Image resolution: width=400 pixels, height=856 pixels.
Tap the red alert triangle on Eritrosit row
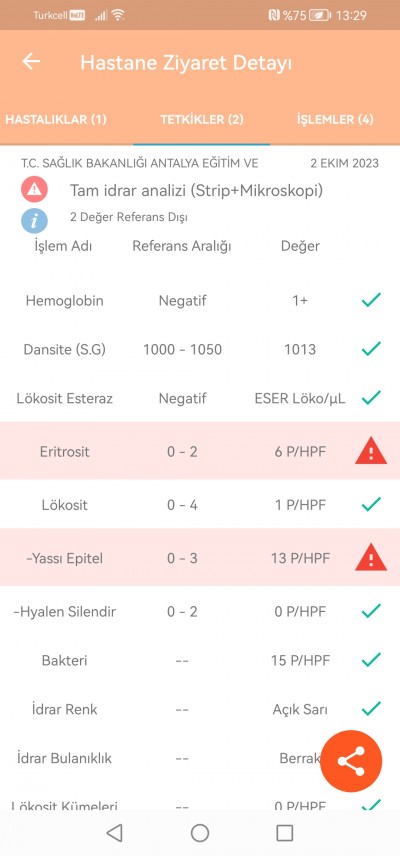pyautogui.click(x=371, y=453)
